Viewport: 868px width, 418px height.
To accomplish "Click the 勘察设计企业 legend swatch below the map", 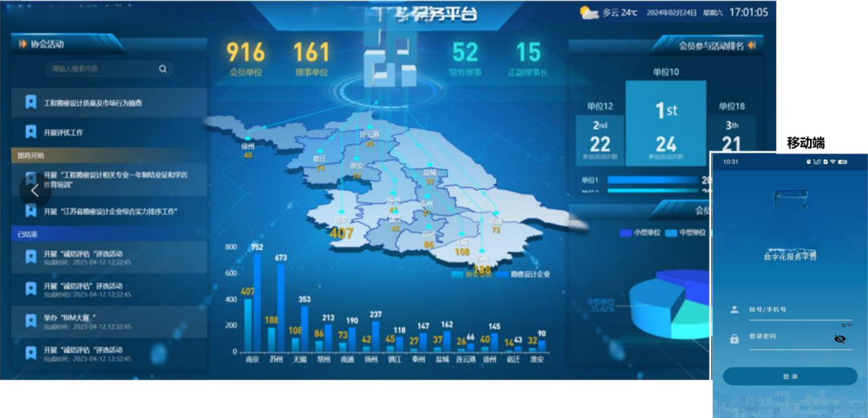I will point(502,274).
